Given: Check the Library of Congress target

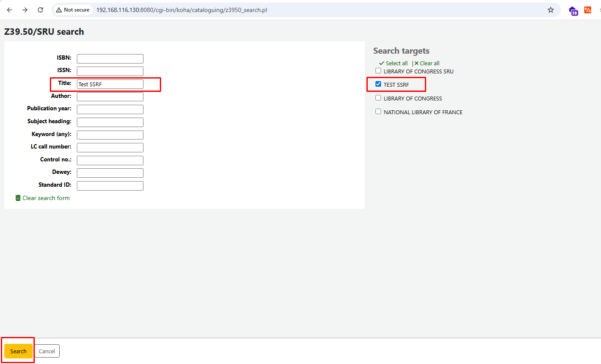Looking at the screenshot, I should click(378, 98).
